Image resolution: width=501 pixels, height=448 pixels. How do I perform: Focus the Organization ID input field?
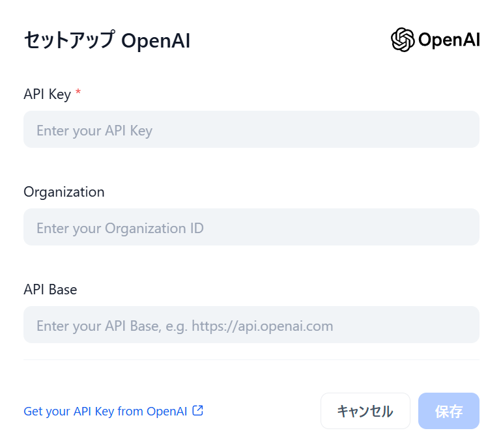click(251, 227)
